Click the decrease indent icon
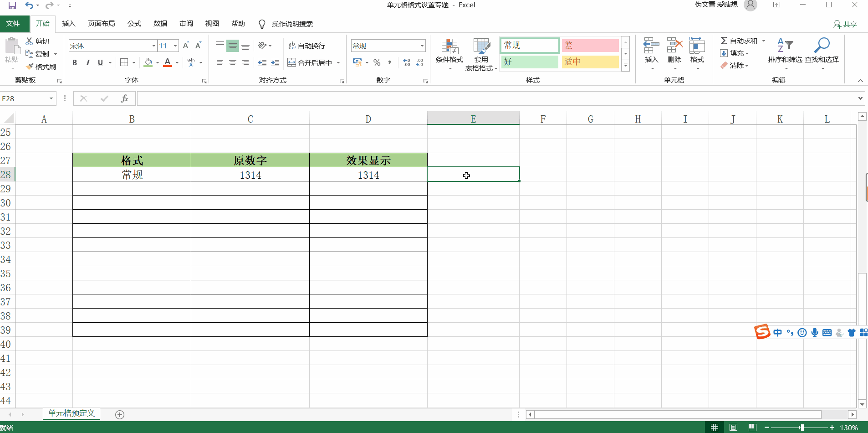The width and height of the screenshot is (868, 433). pos(262,62)
